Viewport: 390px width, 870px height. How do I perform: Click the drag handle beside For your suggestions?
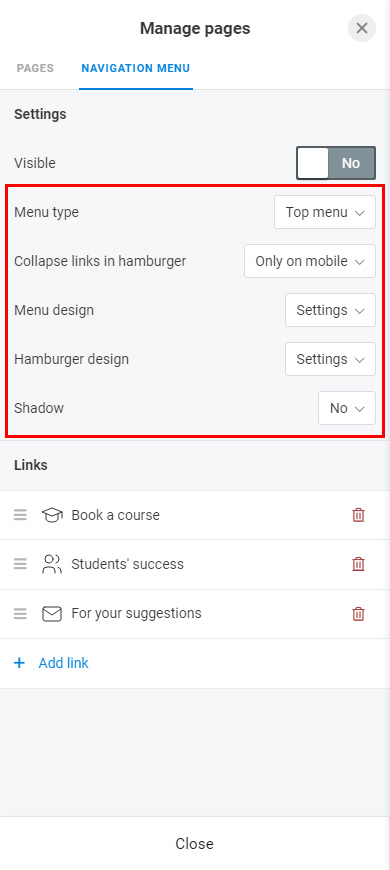(20, 614)
